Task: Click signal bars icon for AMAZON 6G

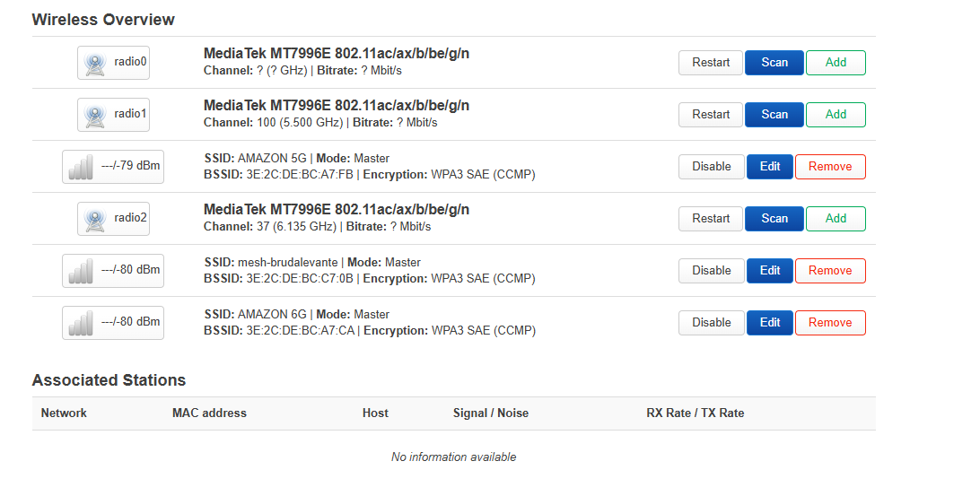Action: (x=81, y=324)
